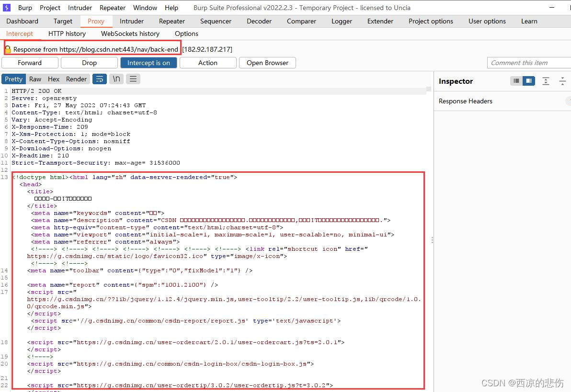Click the Comment this item field
This screenshot has width=571, height=392.
pyautogui.click(x=529, y=63)
